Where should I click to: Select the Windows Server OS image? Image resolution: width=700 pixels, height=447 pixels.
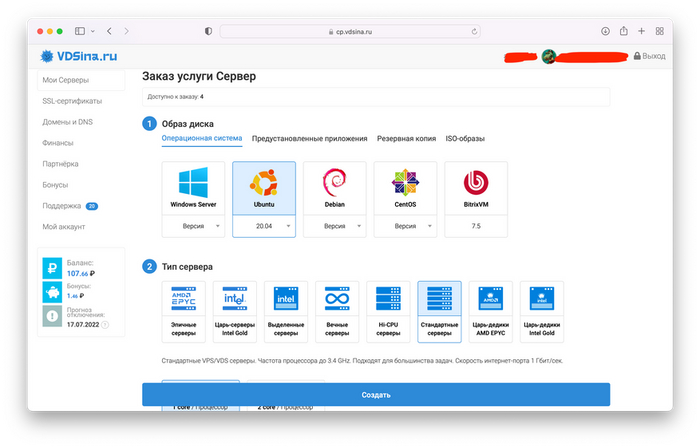pos(193,188)
